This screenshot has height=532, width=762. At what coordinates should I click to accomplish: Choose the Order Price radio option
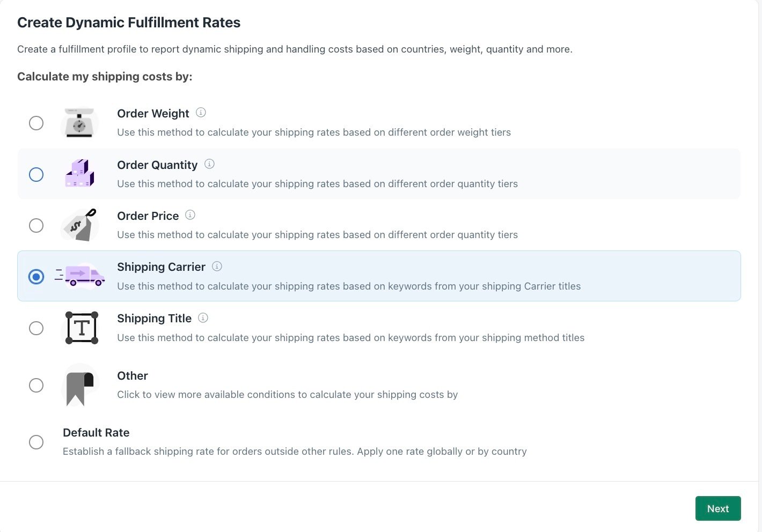tap(36, 225)
